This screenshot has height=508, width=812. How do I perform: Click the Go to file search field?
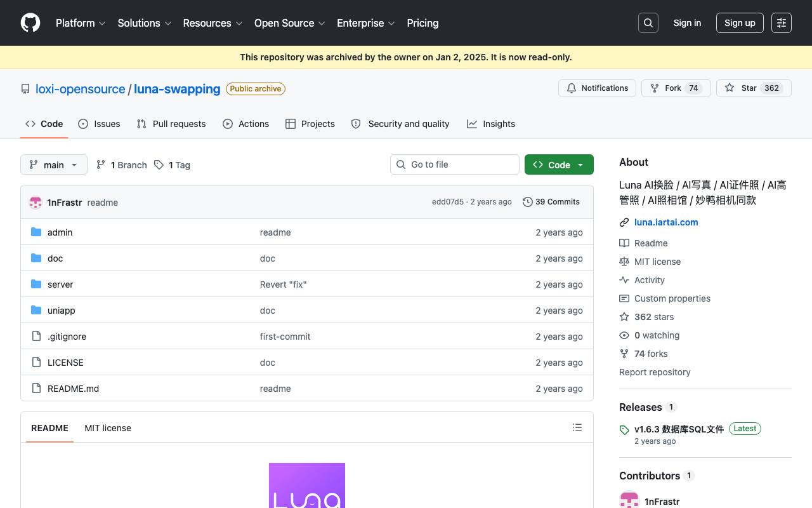point(455,164)
